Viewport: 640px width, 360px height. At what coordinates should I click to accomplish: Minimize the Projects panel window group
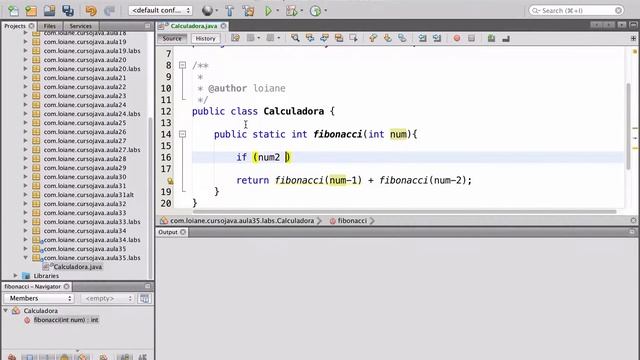coord(148,26)
